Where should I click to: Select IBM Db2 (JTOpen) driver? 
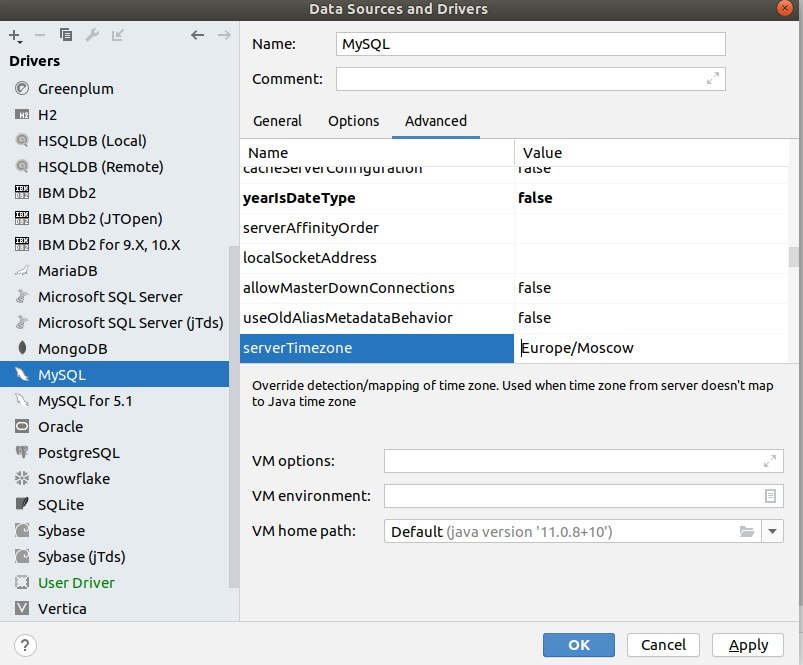115,219
